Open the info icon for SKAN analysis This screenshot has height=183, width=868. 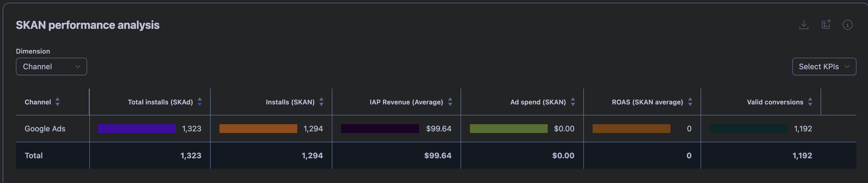847,25
